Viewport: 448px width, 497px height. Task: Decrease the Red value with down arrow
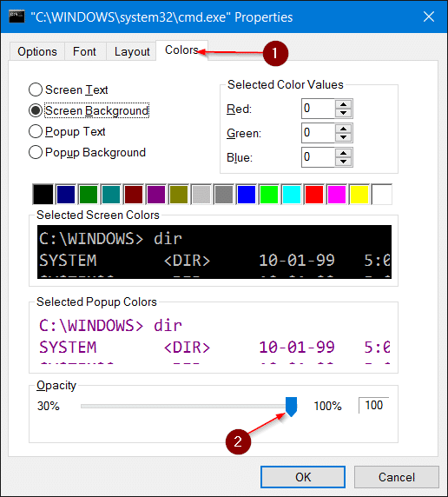[344, 113]
